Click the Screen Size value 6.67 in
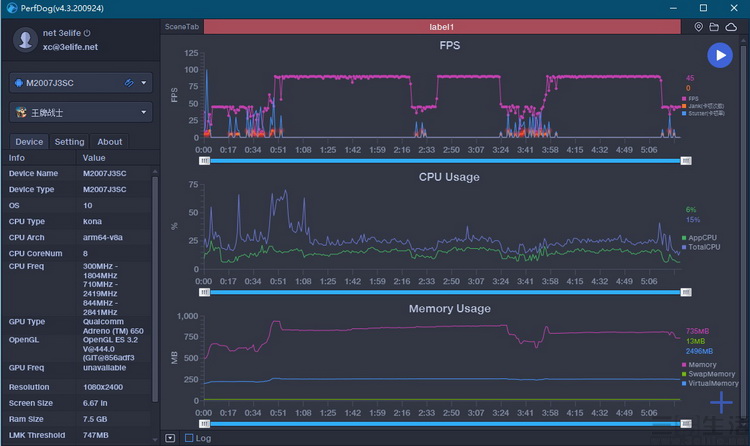This screenshot has height=446, width=750. pyautogui.click(x=95, y=403)
